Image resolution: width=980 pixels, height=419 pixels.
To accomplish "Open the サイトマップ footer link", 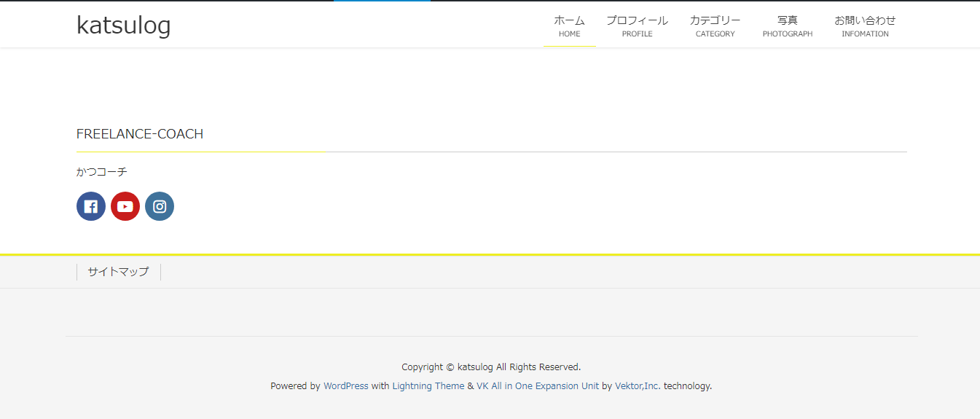I will 118,272.
